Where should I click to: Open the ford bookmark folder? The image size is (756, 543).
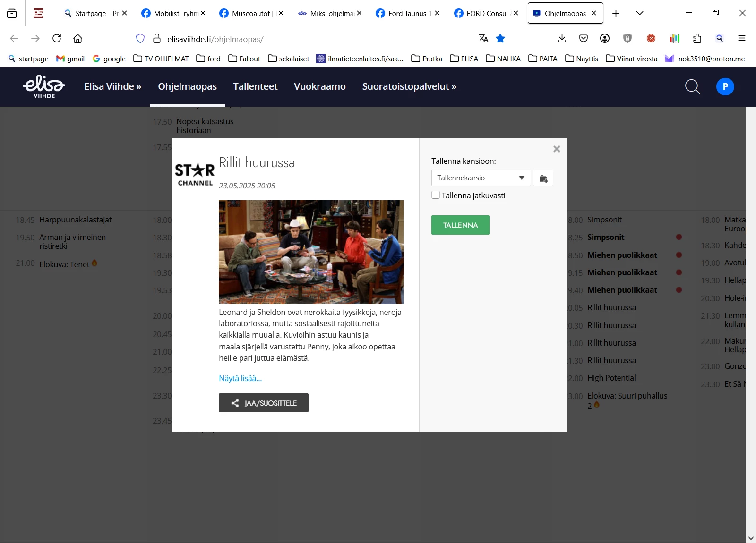point(208,59)
